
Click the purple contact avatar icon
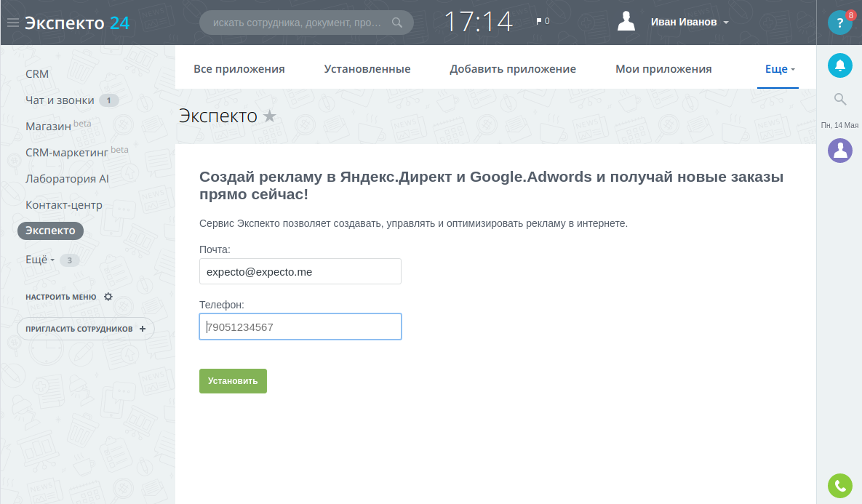pos(840,151)
